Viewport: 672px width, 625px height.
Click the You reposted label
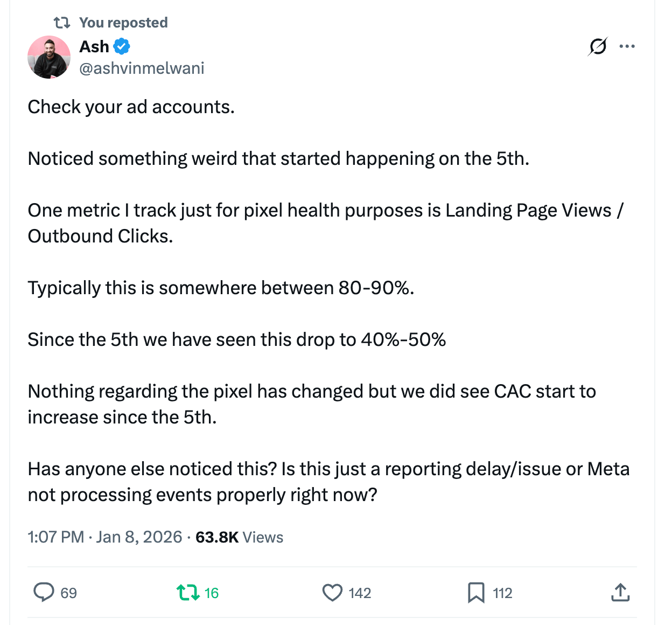[x=123, y=23]
